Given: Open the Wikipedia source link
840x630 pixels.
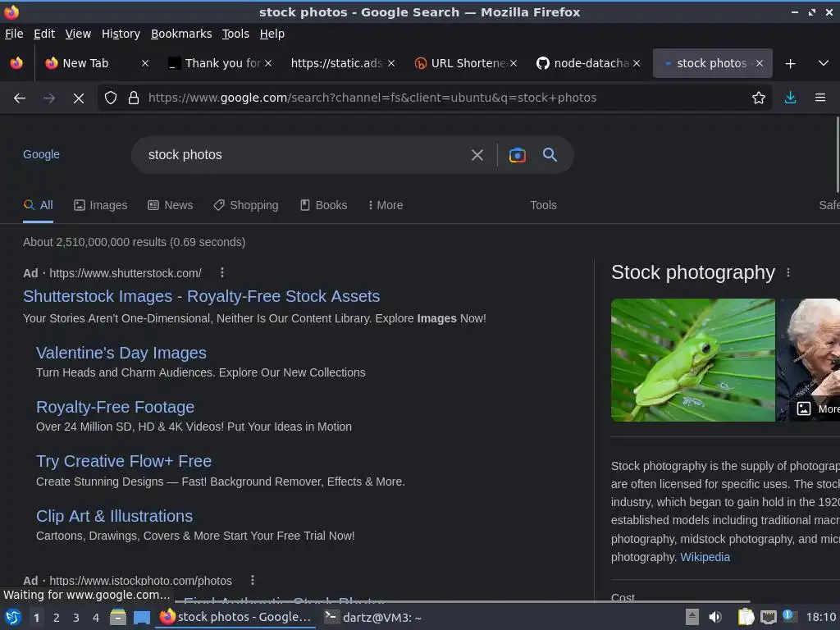Looking at the screenshot, I should [705, 557].
